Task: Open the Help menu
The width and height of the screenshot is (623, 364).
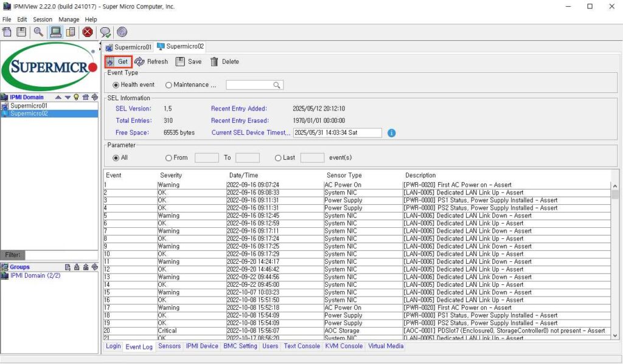Action: click(x=91, y=19)
